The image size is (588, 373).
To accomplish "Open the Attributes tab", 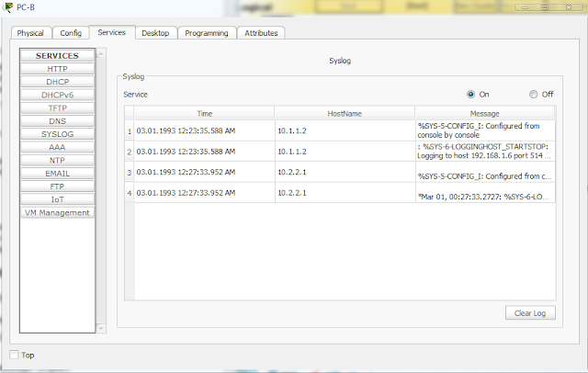I will [261, 33].
